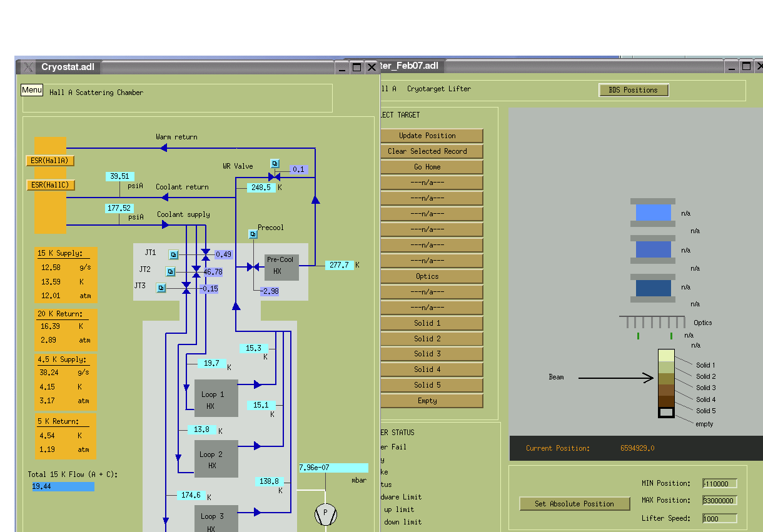The height and width of the screenshot is (532, 763).
Task: Select the Solid 1 target button
Action: pos(432,323)
